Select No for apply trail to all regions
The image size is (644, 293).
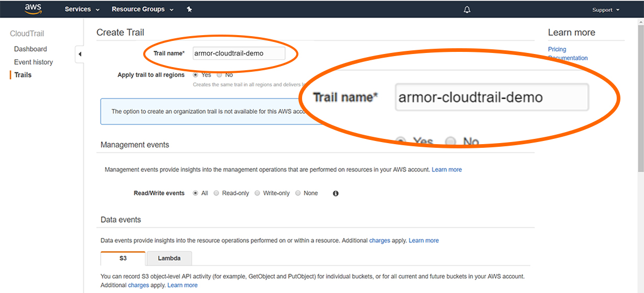220,75
